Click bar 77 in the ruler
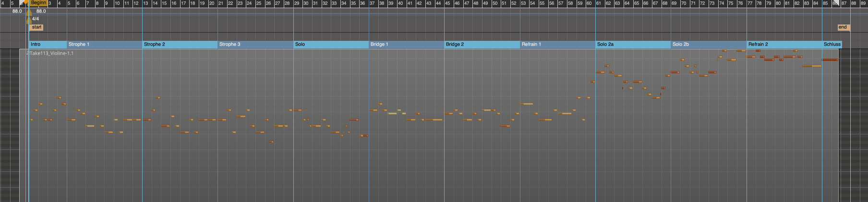Image resolution: width=868 pixels, height=202 pixels. coord(750,3)
